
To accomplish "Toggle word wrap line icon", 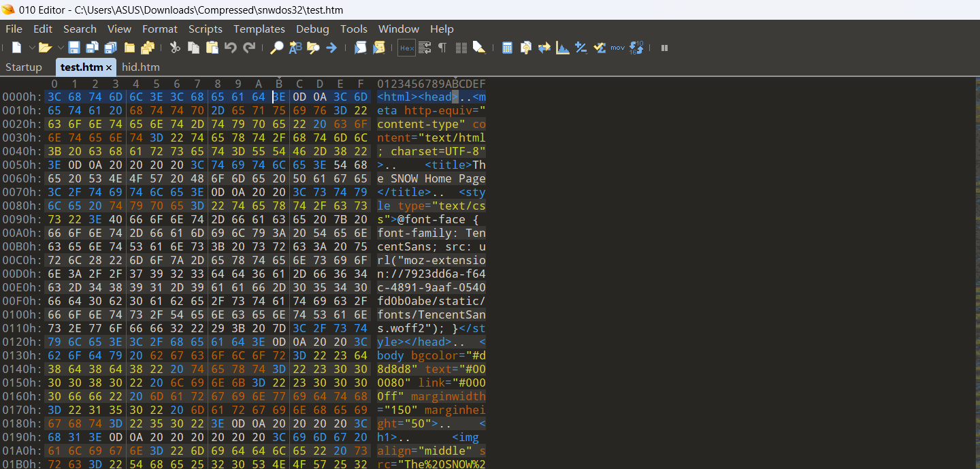I will click(x=425, y=48).
